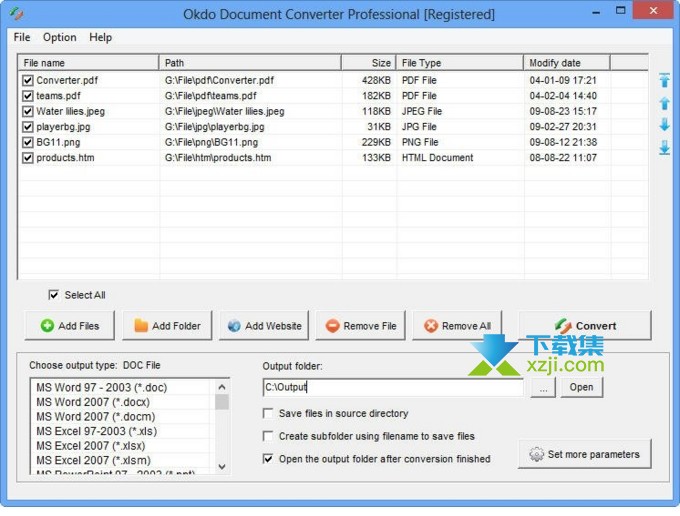Move selected file to bottom arrow
Viewport: 680px width, 516px height.
pos(664,148)
